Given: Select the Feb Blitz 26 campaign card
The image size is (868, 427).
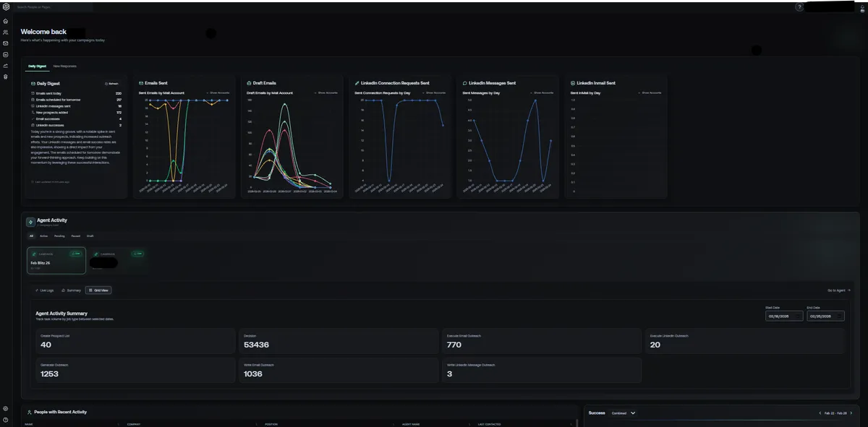Looking at the screenshot, I should (x=56, y=260).
